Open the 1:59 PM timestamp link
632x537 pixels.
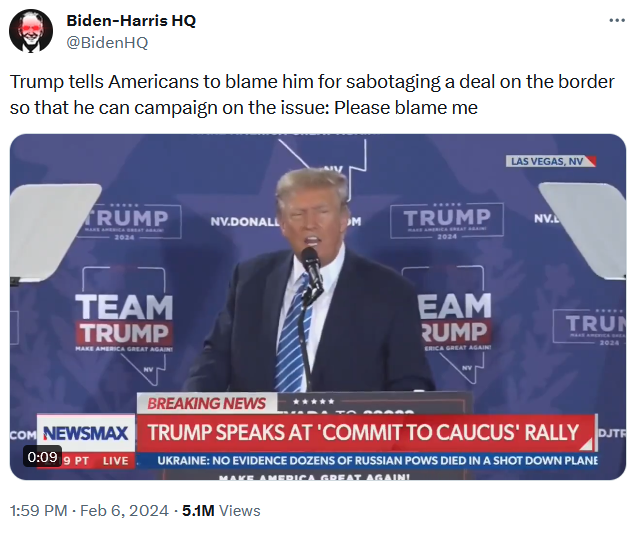click(39, 511)
